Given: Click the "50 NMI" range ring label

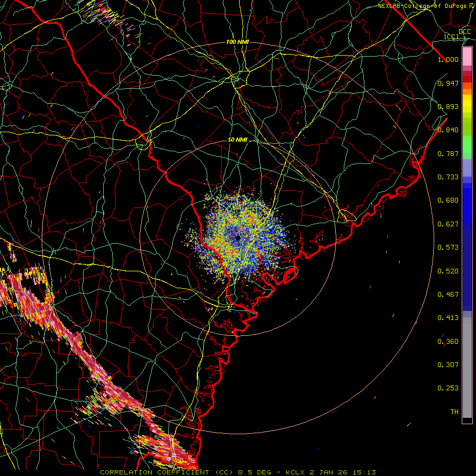Looking at the screenshot, I should click(237, 140).
